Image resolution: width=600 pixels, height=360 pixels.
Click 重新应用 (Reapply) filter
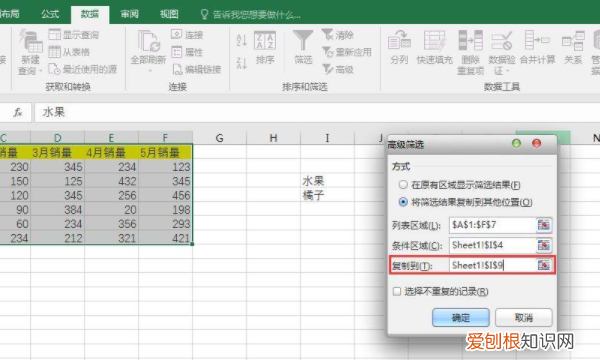point(347,52)
